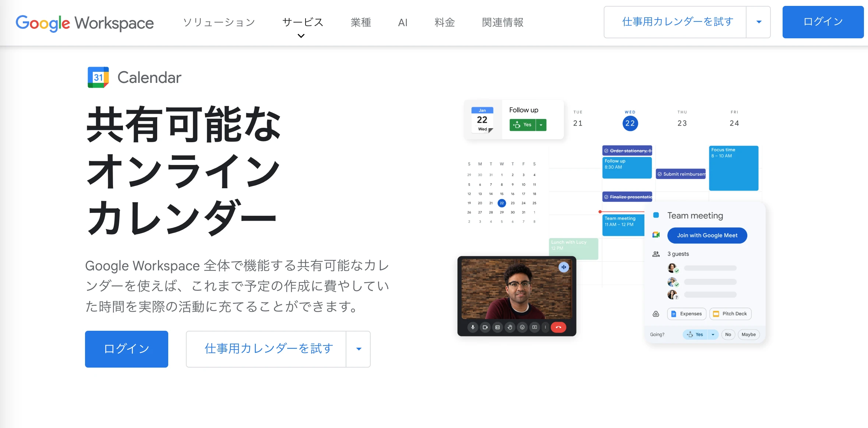This screenshot has width=868, height=428.
Task: Click the raise hand icon in Meet
Action: pyautogui.click(x=510, y=327)
